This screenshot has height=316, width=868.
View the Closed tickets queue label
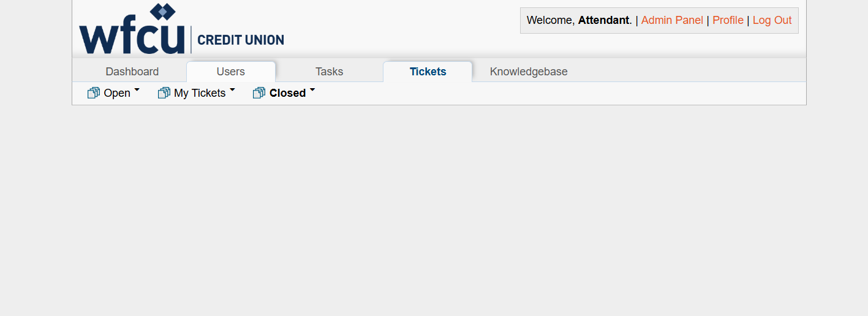coord(287,93)
